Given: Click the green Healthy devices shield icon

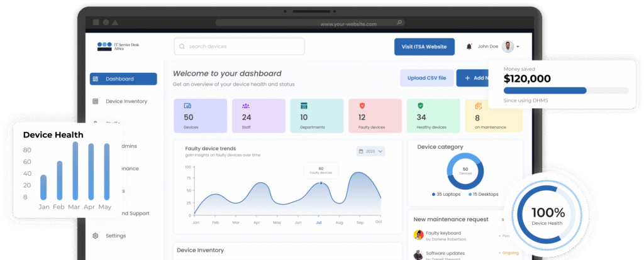Looking at the screenshot, I should 420,106.
